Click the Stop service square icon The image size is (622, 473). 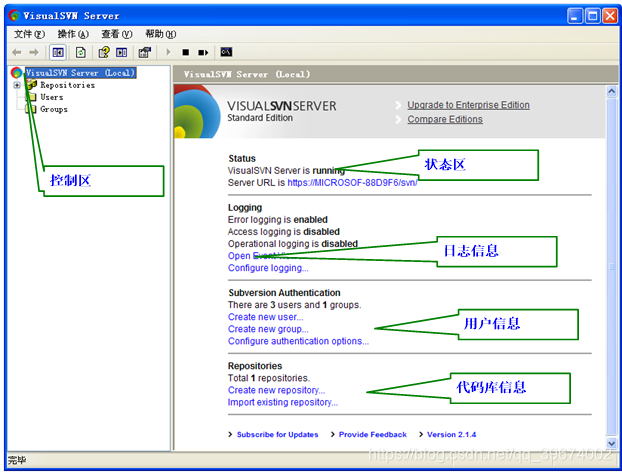point(186,52)
